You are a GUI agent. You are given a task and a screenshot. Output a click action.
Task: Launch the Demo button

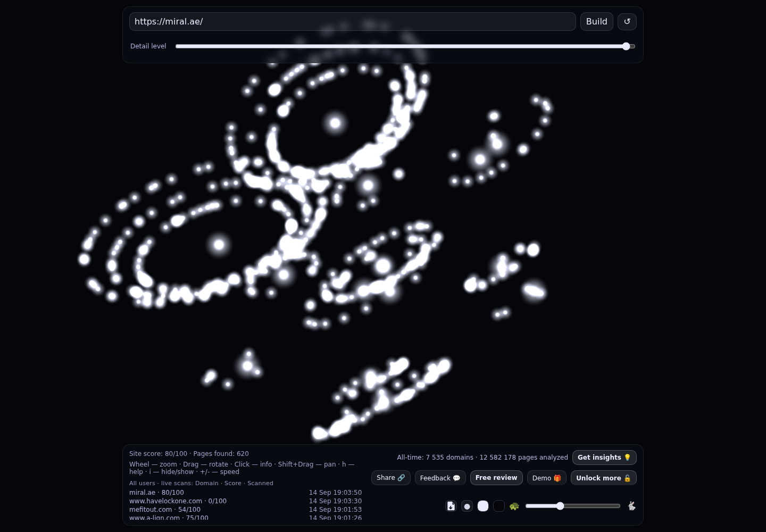point(547,478)
